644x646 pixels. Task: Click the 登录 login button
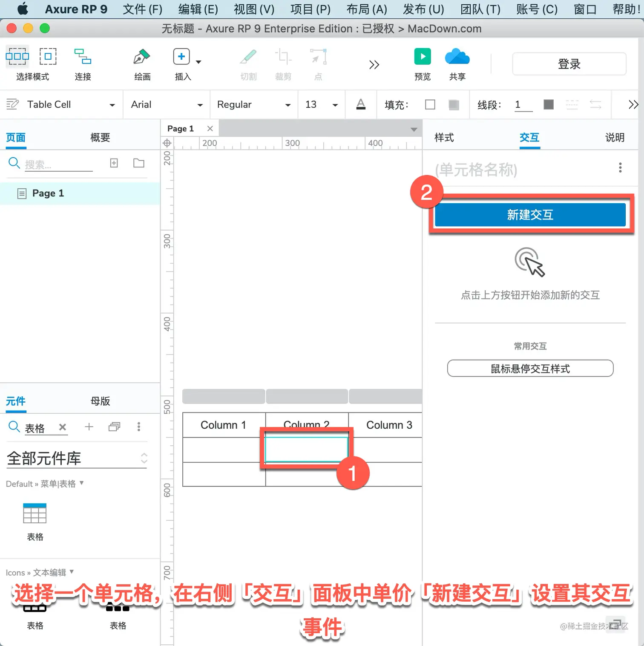pyautogui.click(x=569, y=64)
